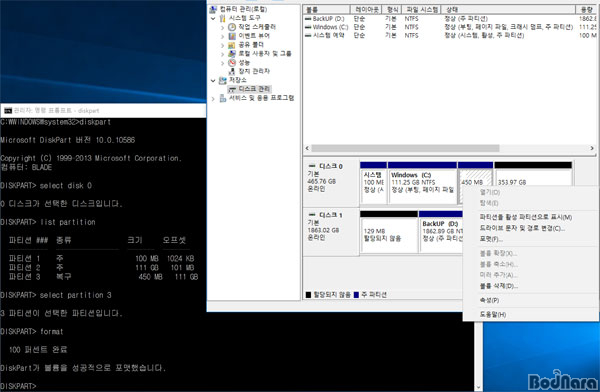Image resolution: width=600 pixels, height=392 pixels.
Task: Sort by the 레이아웃 column header
Action: coord(366,10)
